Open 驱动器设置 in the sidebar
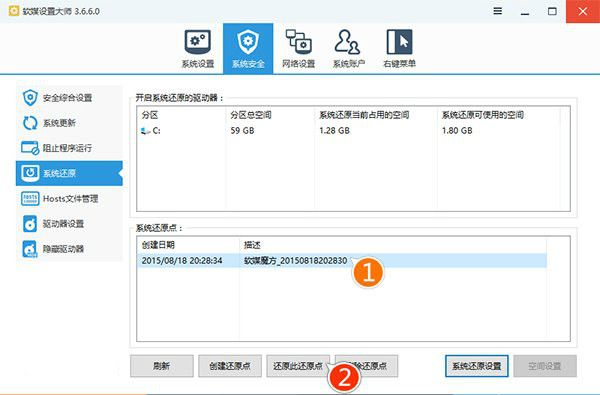The height and width of the screenshot is (395, 600). coord(69,224)
